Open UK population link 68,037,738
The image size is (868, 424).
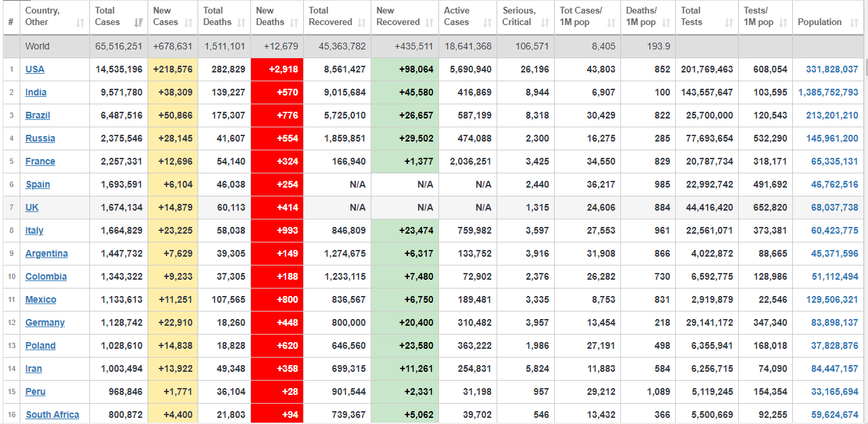tap(835, 207)
